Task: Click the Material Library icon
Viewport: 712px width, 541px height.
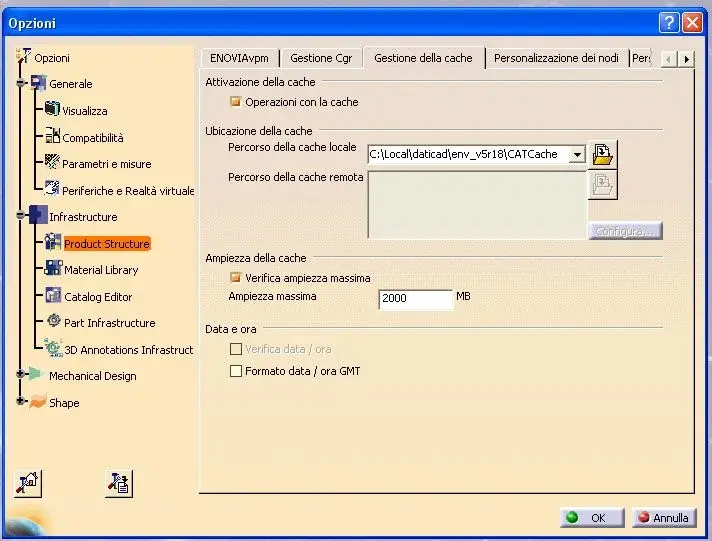Action: (x=53, y=268)
